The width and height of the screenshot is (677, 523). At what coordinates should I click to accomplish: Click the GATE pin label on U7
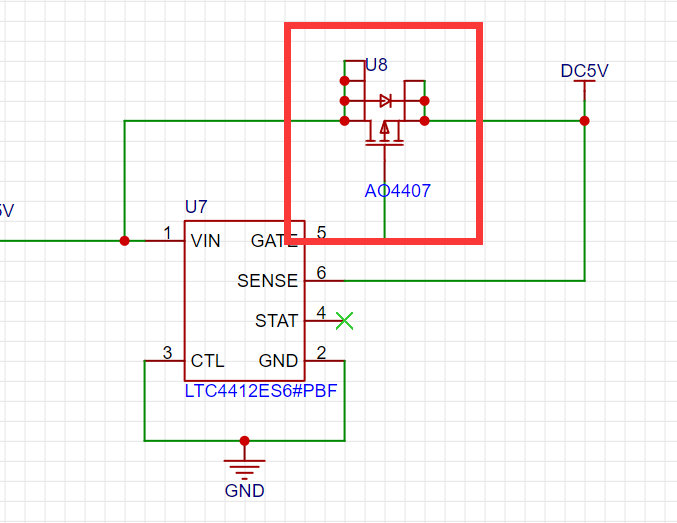click(274, 241)
